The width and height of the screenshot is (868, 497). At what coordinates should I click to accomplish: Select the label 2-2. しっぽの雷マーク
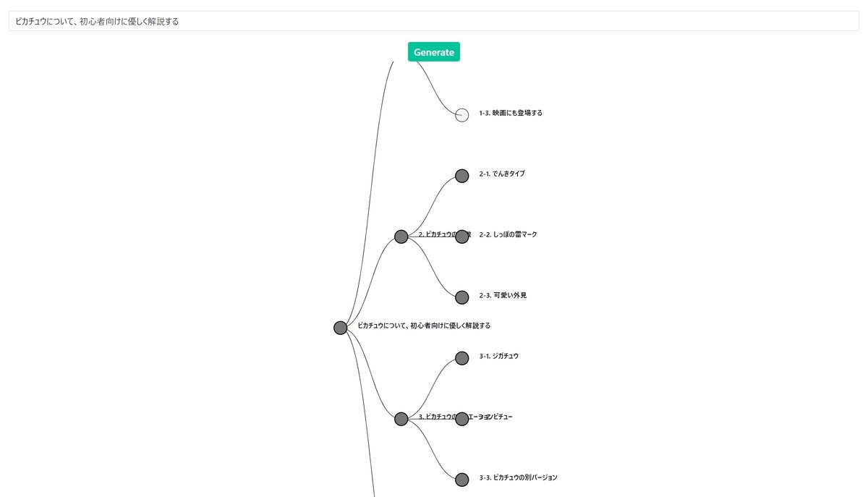509,234
